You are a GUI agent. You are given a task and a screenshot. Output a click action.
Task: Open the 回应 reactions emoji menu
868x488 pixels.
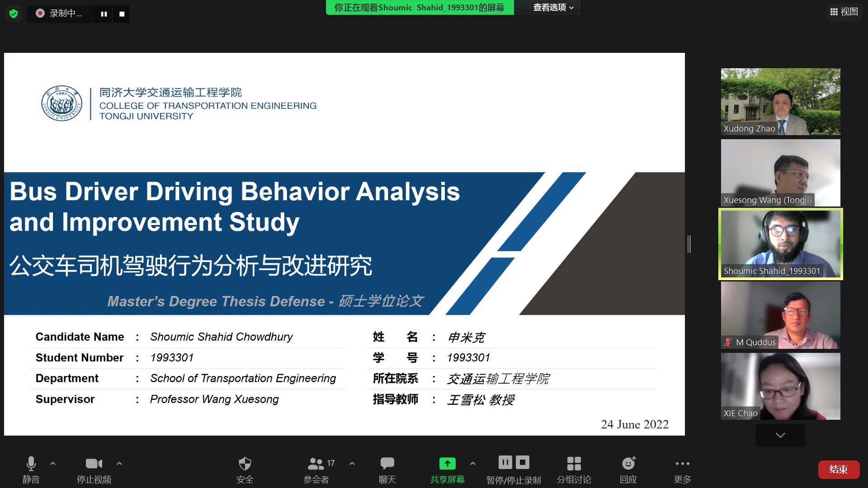point(628,469)
